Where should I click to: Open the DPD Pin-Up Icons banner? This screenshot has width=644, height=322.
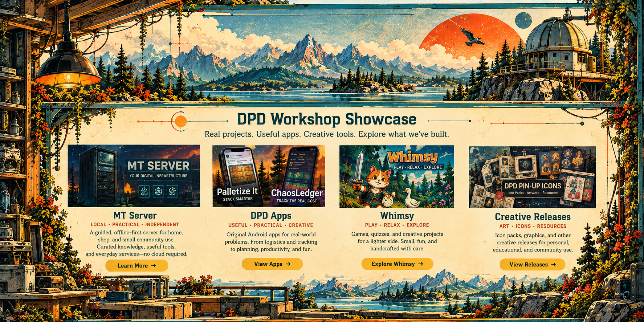coord(532,177)
